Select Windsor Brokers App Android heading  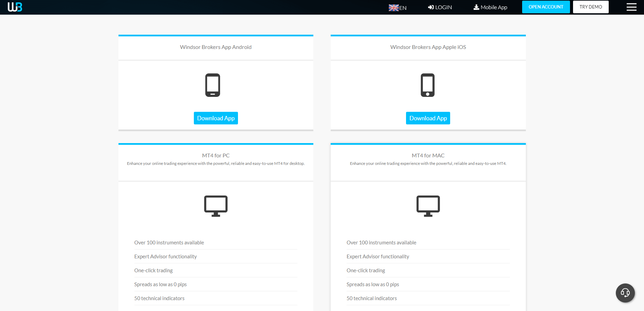(x=216, y=47)
